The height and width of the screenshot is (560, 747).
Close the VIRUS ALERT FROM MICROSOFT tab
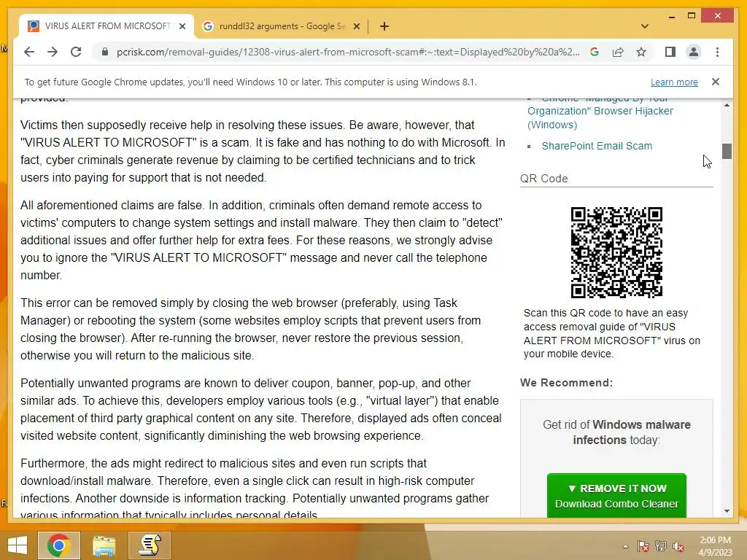click(x=182, y=26)
